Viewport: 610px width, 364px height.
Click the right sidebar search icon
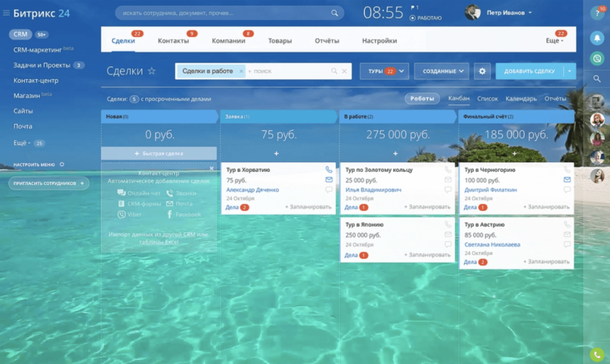pyautogui.click(x=597, y=79)
